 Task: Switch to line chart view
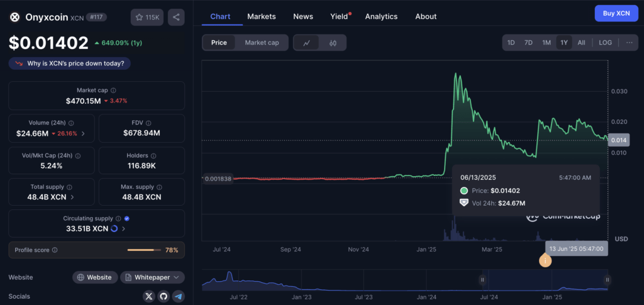[x=306, y=43]
